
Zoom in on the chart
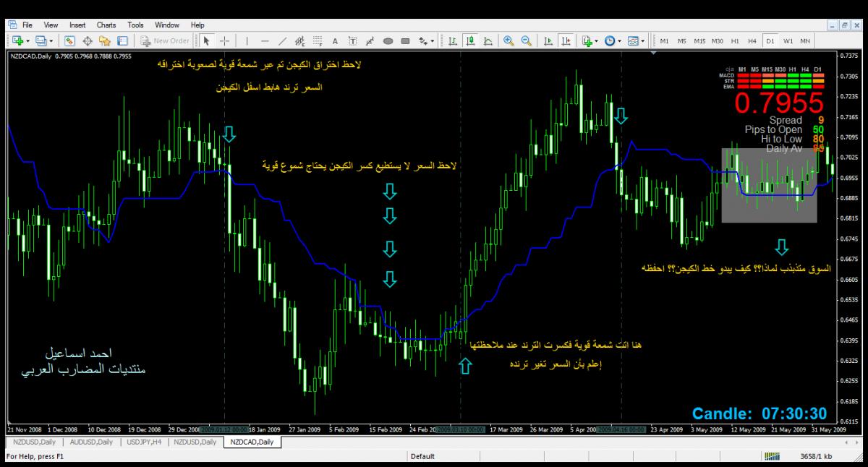coord(509,41)
